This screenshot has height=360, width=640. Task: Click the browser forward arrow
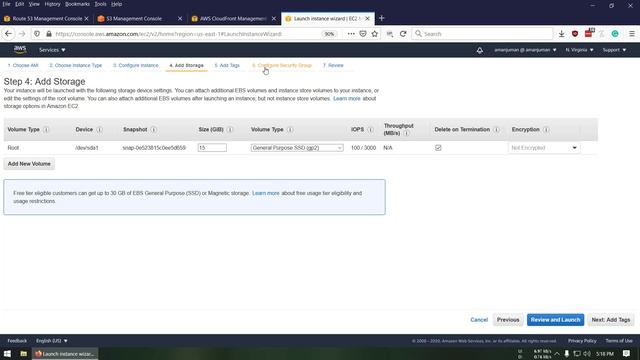(x=22, y=34)
